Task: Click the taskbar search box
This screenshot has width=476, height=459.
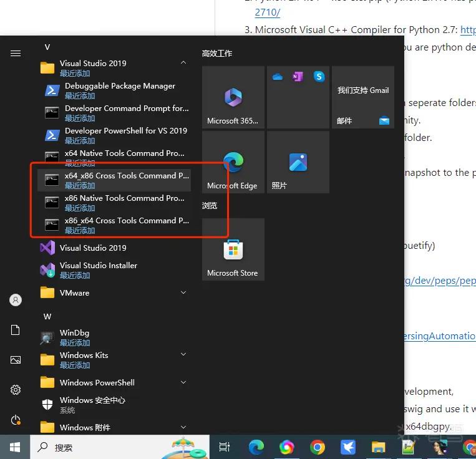Action: pos(120,447)
